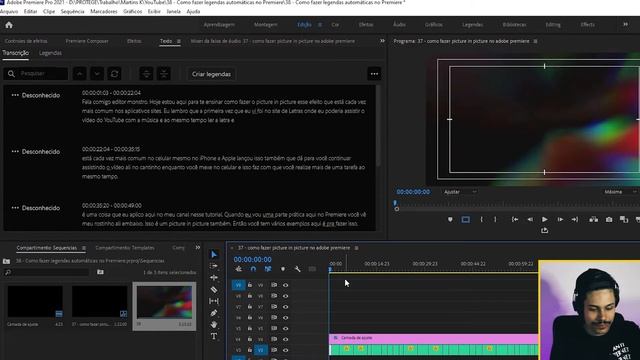Click the Lift icon in Program monitor
The image size is (640, 360).
(x=593, y=220)
